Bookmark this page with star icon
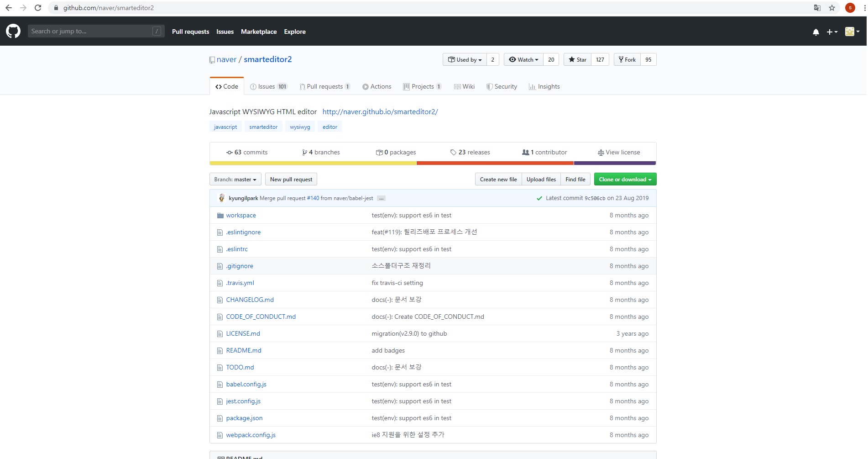The height and width of the screenshot is (459, 868). pyautogui.click(x=832, y=8)
